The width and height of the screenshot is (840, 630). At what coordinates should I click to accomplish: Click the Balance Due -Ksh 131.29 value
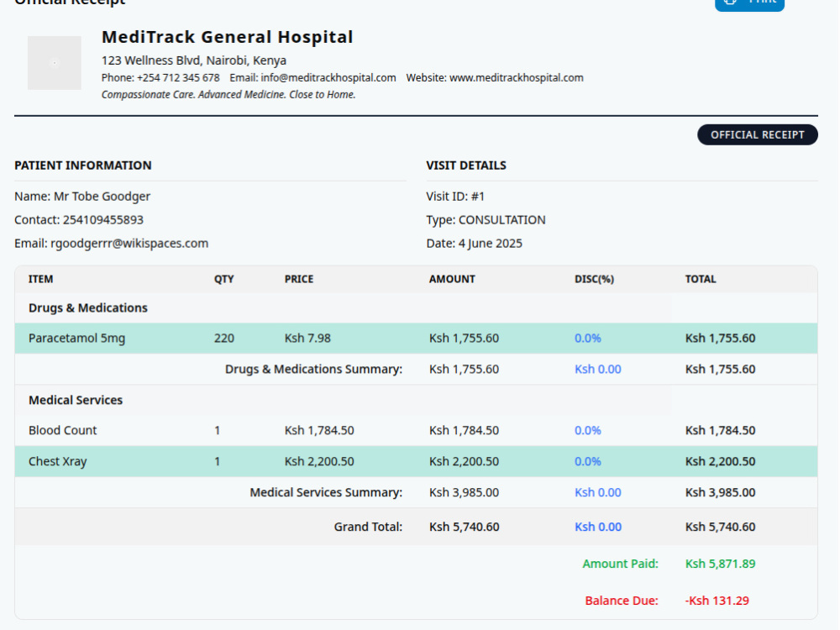717,601
